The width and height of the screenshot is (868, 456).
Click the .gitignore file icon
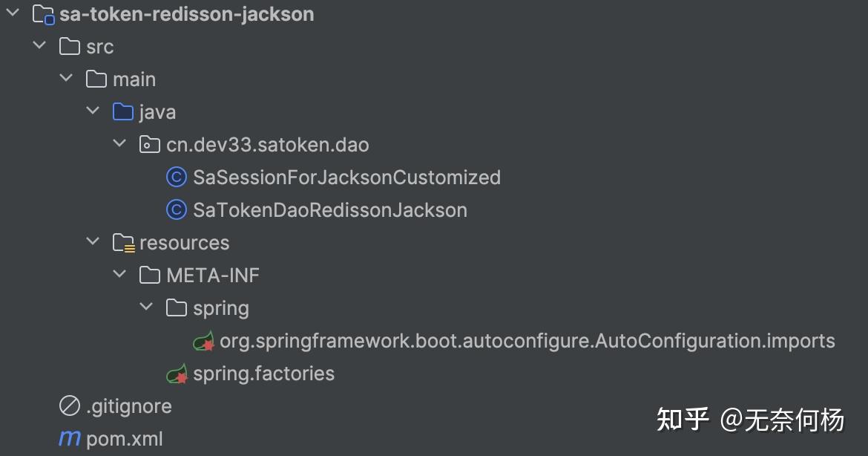coord(70,406)
